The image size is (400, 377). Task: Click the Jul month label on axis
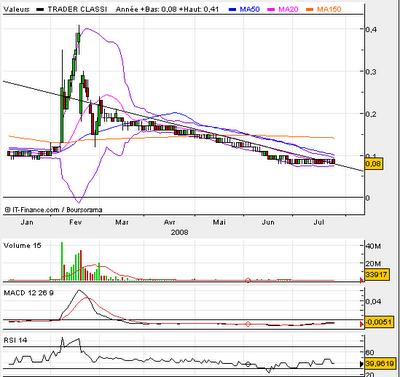[319, 222]
